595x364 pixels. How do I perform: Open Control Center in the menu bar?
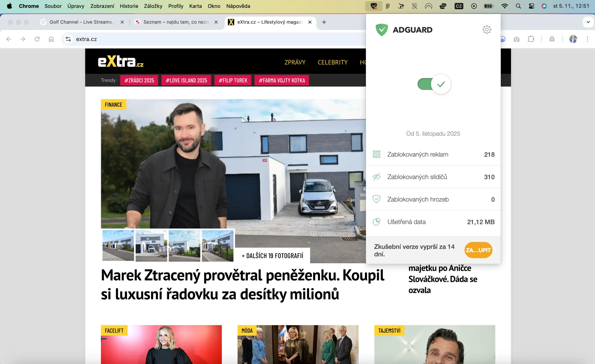pos(531,6)
